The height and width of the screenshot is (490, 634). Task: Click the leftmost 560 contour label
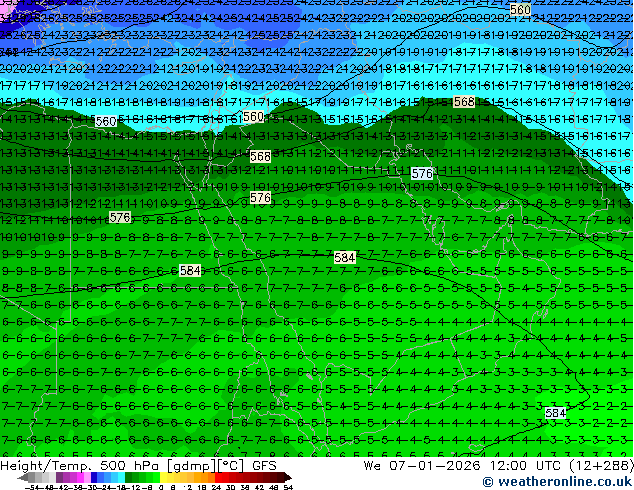(106, 121)
